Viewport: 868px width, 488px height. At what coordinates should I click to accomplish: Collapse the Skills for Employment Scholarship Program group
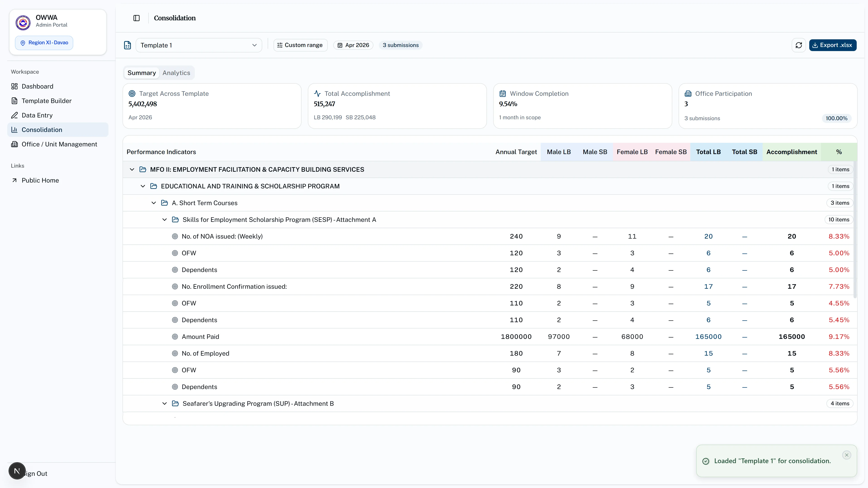click(x=164, y=220)
